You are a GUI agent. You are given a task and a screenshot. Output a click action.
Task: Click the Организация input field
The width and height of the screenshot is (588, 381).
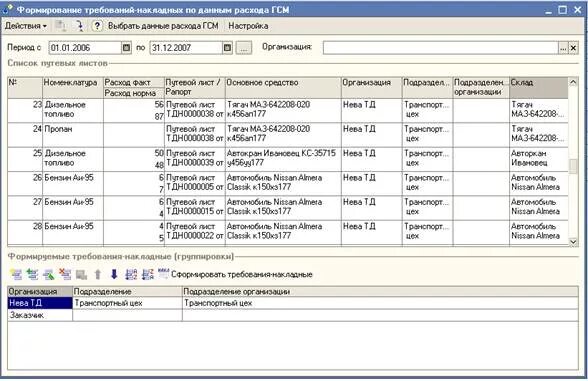(441, 48)
